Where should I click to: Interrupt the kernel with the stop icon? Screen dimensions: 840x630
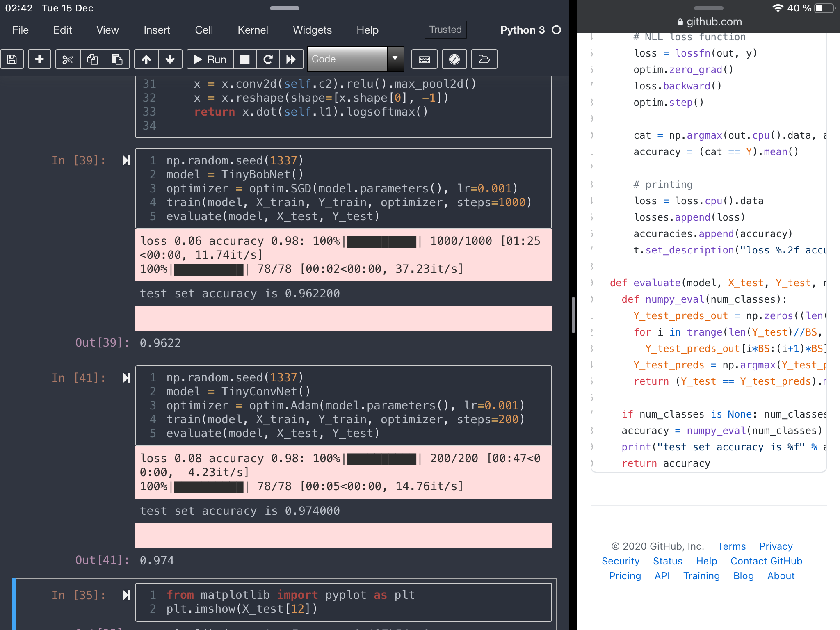click(x=245, y=59)
